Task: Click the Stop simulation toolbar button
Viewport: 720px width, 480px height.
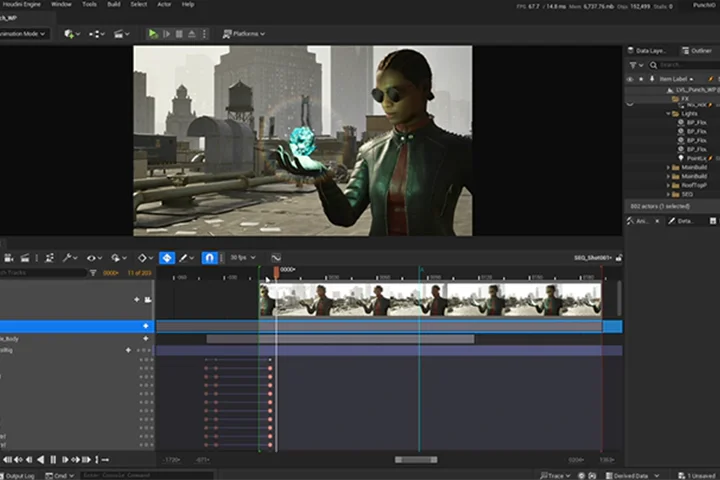Action: [179, 34]
